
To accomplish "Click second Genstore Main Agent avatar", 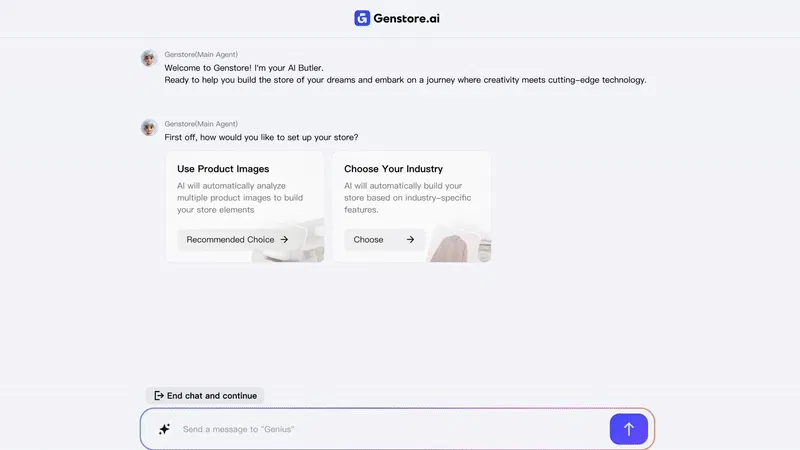I will [x=149, y=128].
